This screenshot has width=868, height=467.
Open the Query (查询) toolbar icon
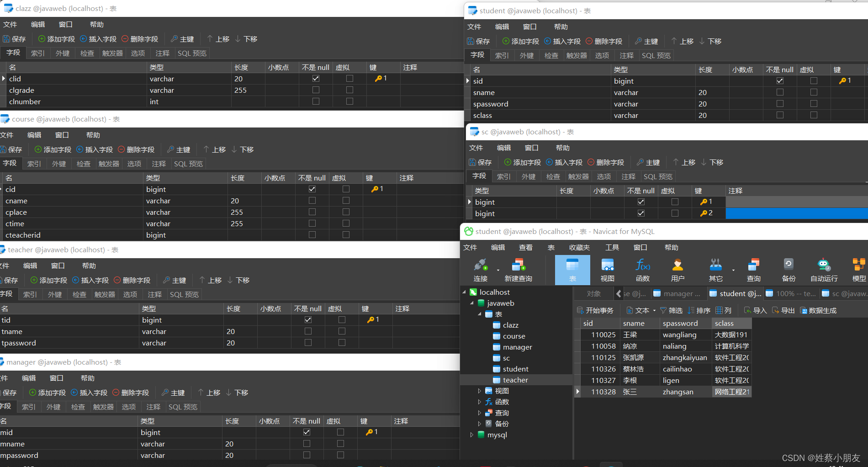coord(753,270)
